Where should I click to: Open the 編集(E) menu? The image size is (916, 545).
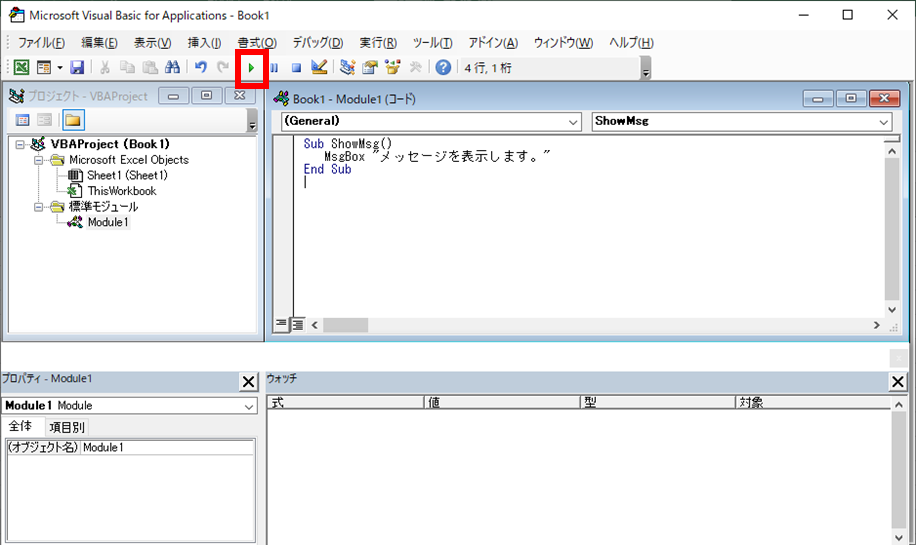tap(99, 43)
